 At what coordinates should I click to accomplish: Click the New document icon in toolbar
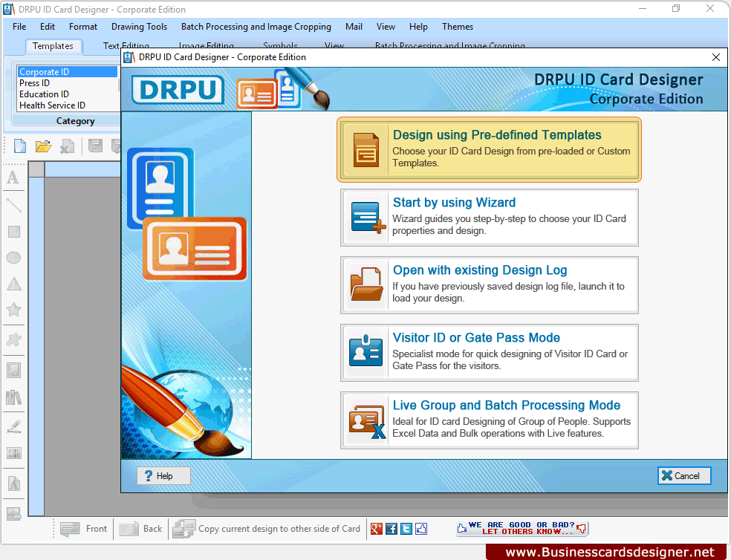19,146
